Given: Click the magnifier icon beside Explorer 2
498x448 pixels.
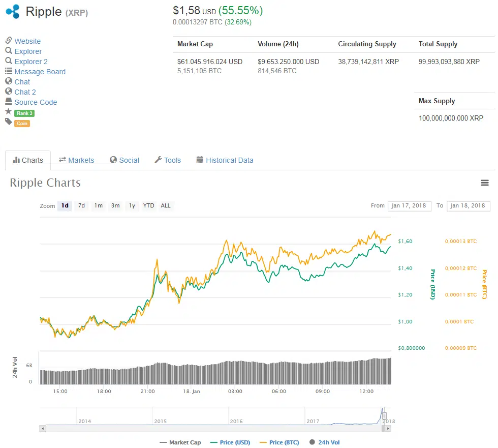Looking at the screenshot, I should click(x=9, y=61).
